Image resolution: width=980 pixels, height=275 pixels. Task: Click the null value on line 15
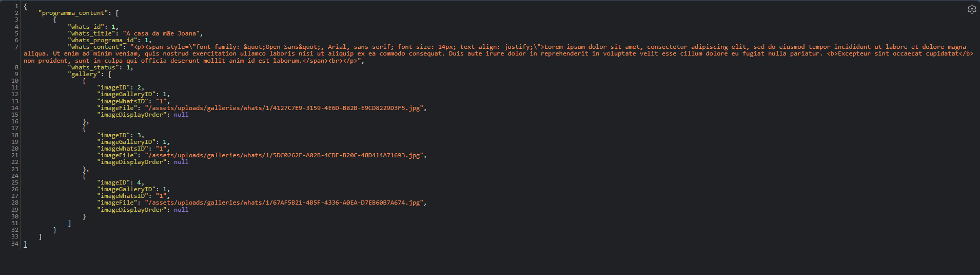click(181, 115)
